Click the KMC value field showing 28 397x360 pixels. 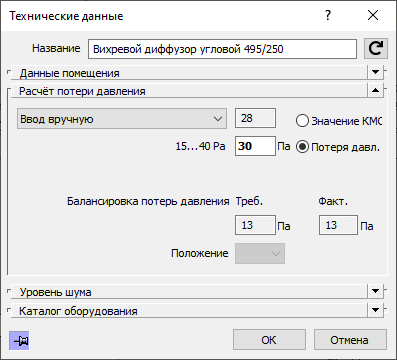(255, 118)
